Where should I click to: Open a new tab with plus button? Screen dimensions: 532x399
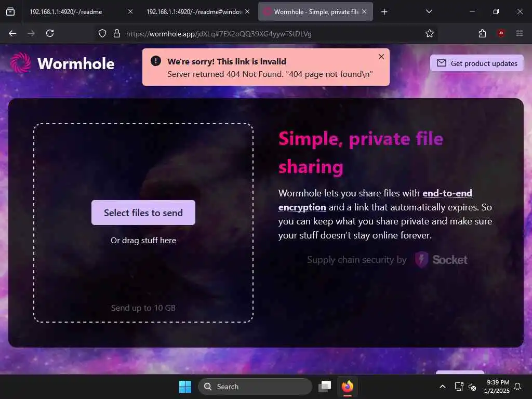click(x=384, y=12)
